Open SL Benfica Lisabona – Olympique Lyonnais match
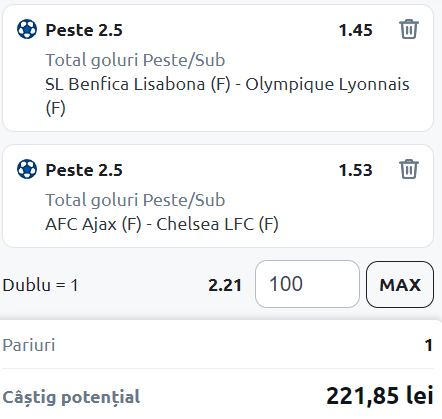This screenshot has width=442, height=419. click(227, 96)
